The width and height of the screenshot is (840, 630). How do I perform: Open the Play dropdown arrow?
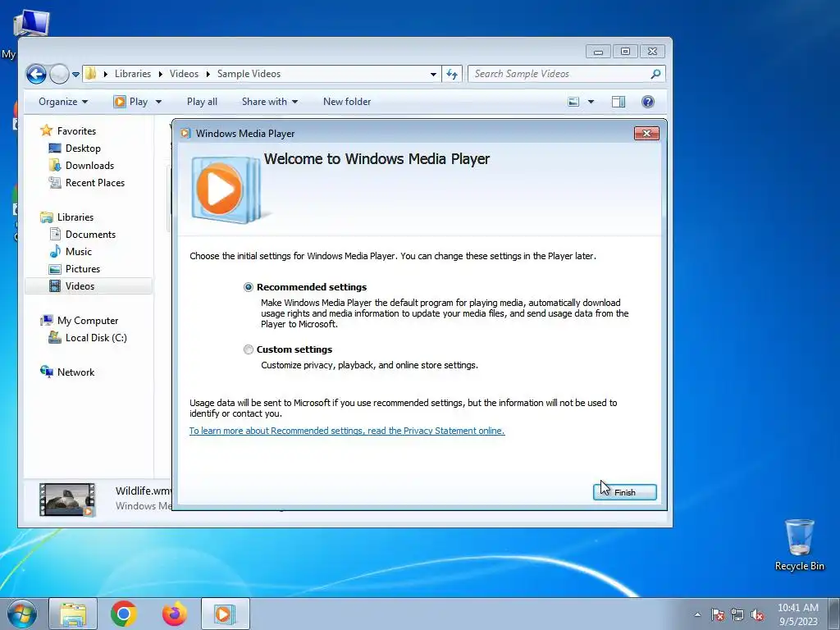158,102
